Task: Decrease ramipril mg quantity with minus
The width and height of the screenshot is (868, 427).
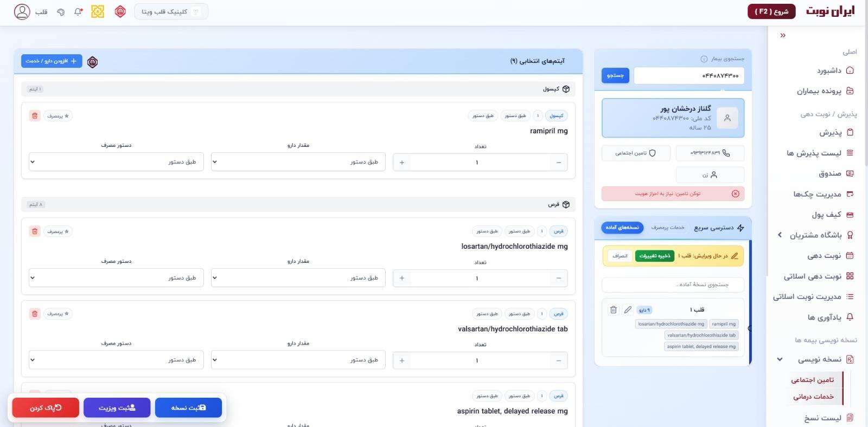Action: click(x=559, y=163)
